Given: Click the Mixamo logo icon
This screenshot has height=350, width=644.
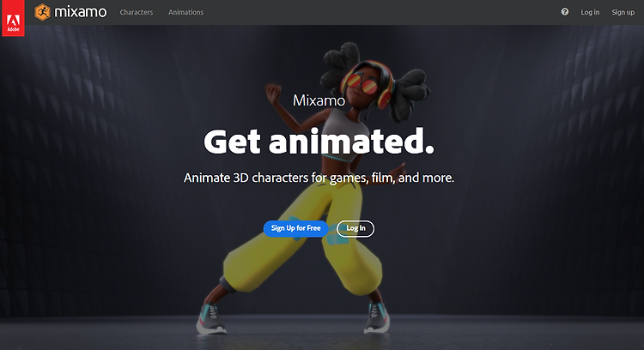Looking at the screenshot, I should [x=42, y=12].
